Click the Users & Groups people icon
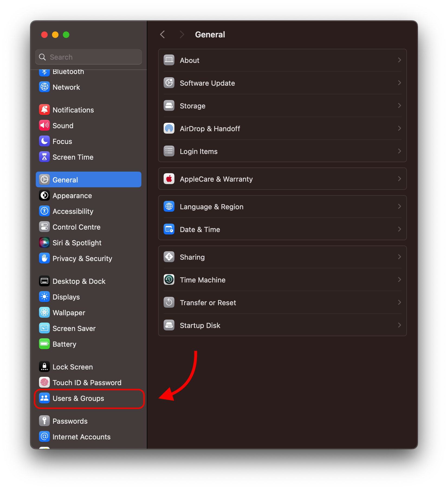The height and width of the screenshot is (489, 448). pos(44,398)
